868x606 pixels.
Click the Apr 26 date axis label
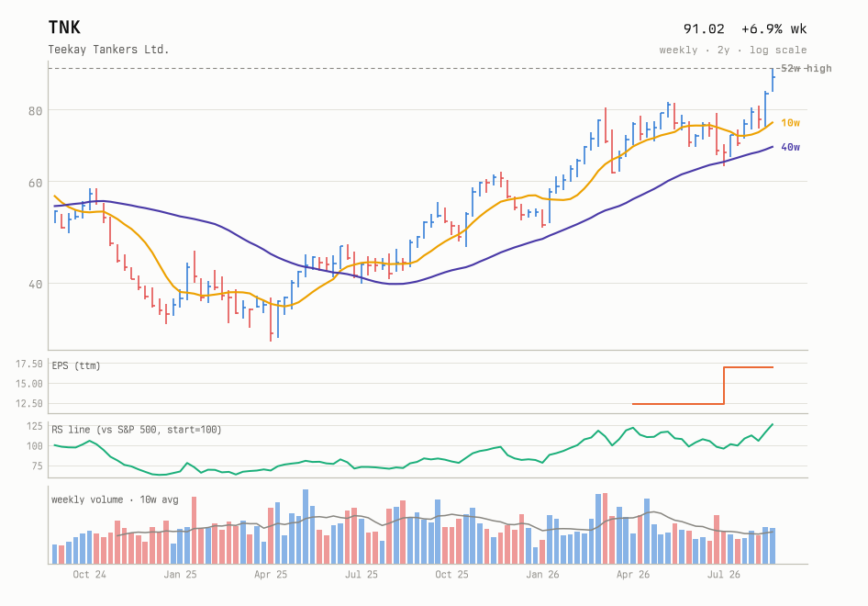pos(633,575)
